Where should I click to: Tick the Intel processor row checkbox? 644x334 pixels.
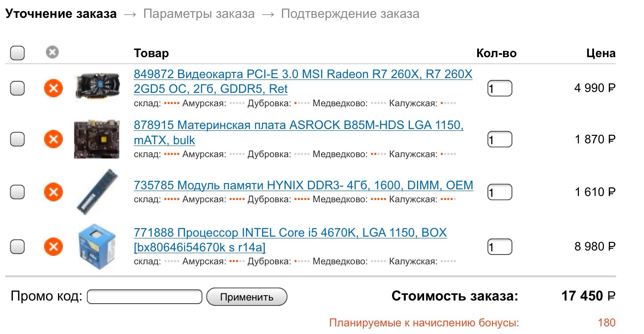pos(17,246)
